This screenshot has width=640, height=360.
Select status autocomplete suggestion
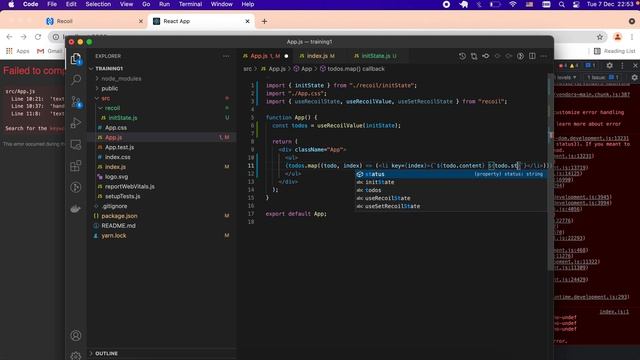(x=451, y=174)
